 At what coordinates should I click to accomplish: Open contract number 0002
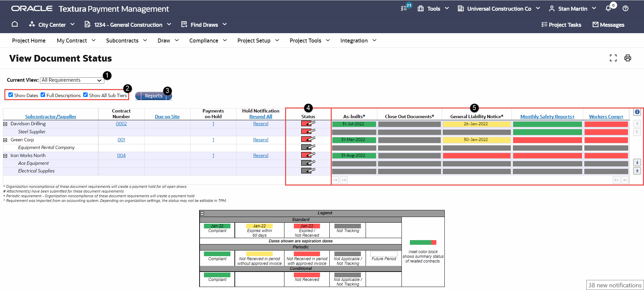121,124
